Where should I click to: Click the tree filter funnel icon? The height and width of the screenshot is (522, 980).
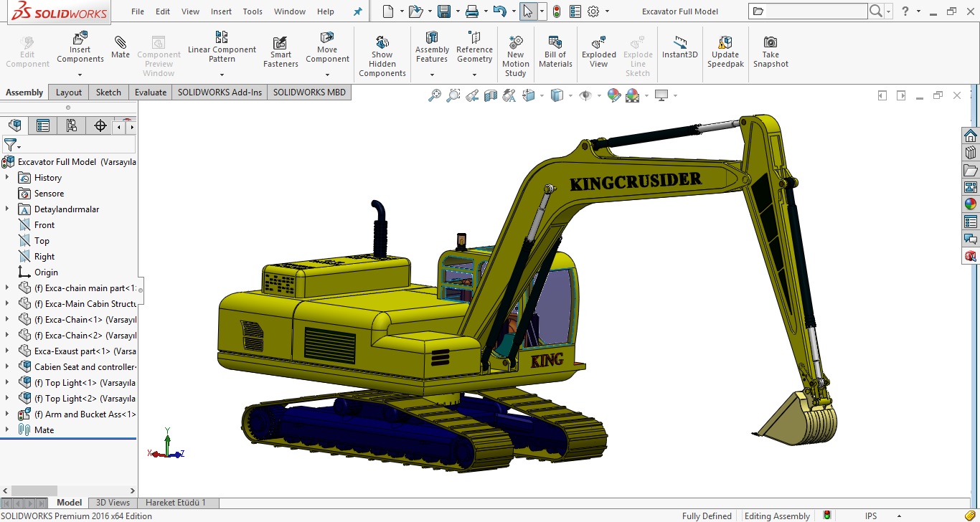(x=11, y=146)
